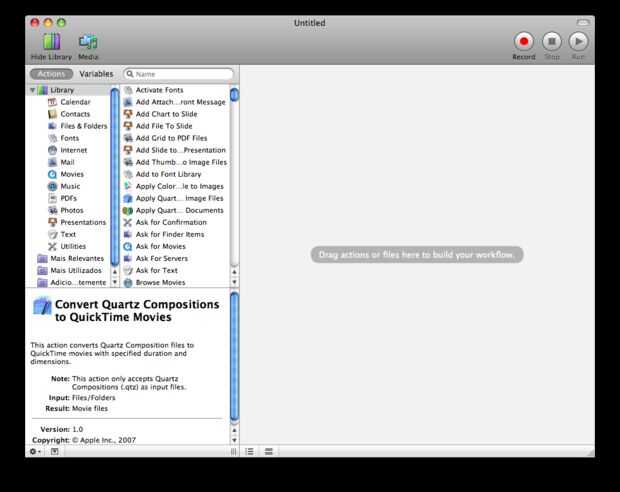
Task: Select the Add to Font Library action
Action: tap(175, 174)
